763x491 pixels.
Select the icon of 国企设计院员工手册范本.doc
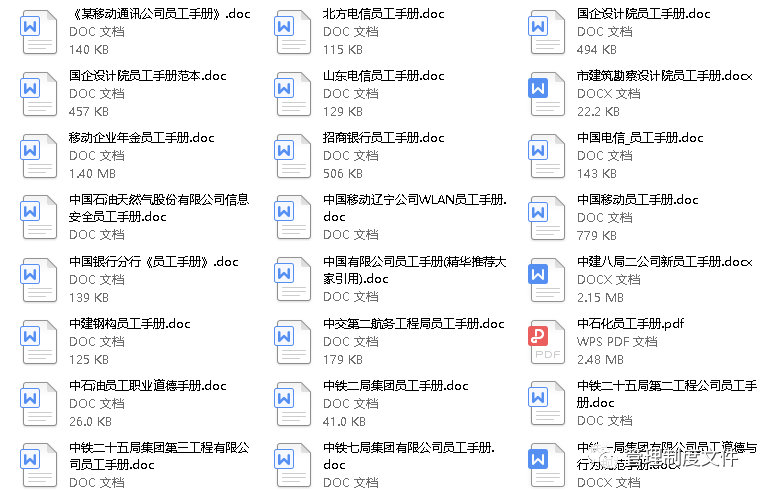click(39, 94)
